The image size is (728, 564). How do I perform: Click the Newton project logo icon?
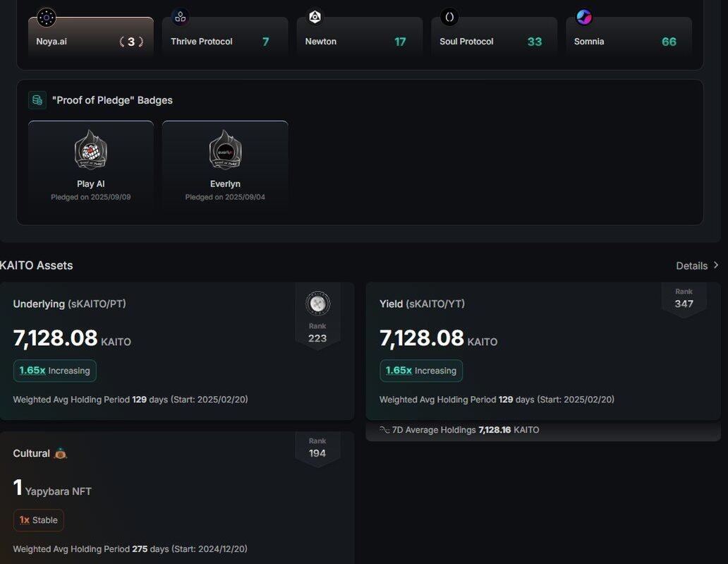315,17
